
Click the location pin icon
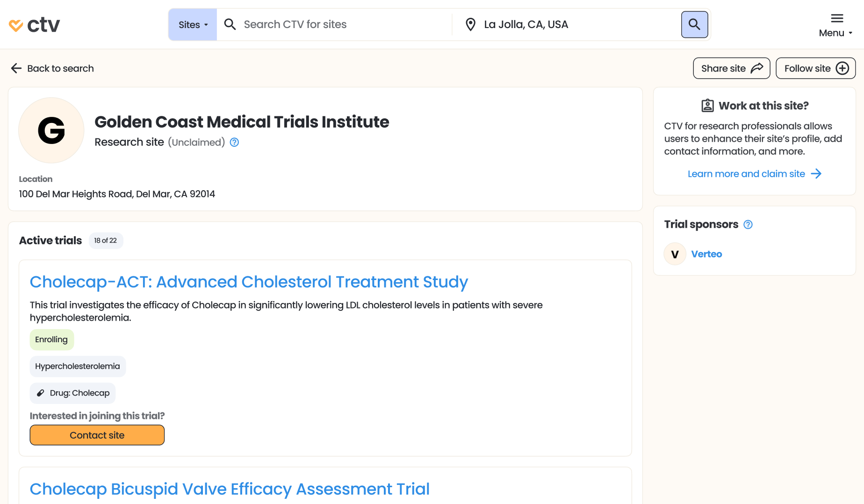(470, 25)
